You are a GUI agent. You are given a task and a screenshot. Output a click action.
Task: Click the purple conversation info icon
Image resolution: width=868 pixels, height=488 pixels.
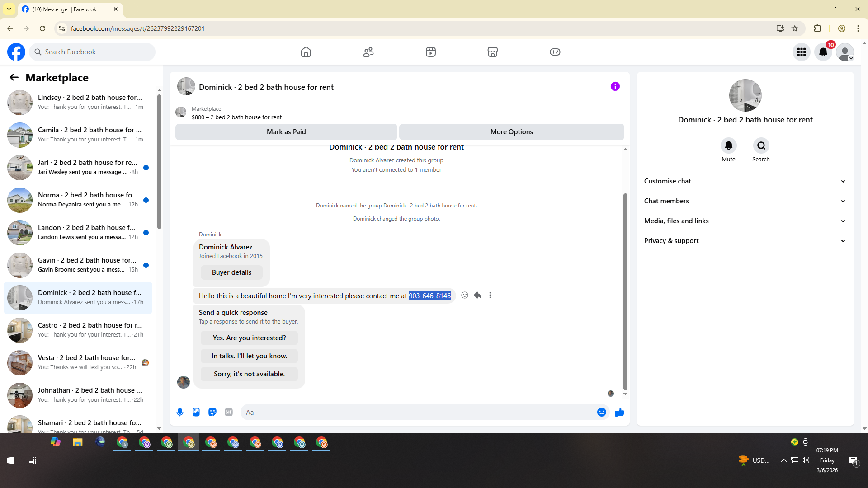(615, 86)
